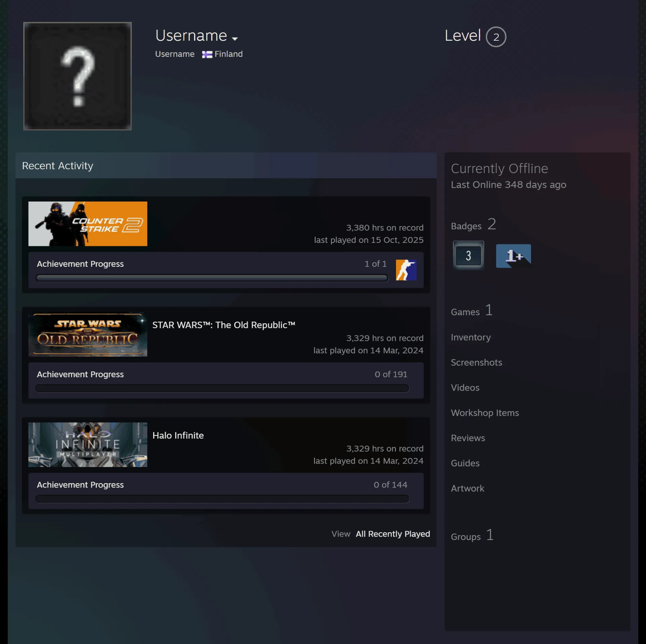646x644 pixels.
Task: Click the '1 of 1' achievement count
Action: [375, 264]
